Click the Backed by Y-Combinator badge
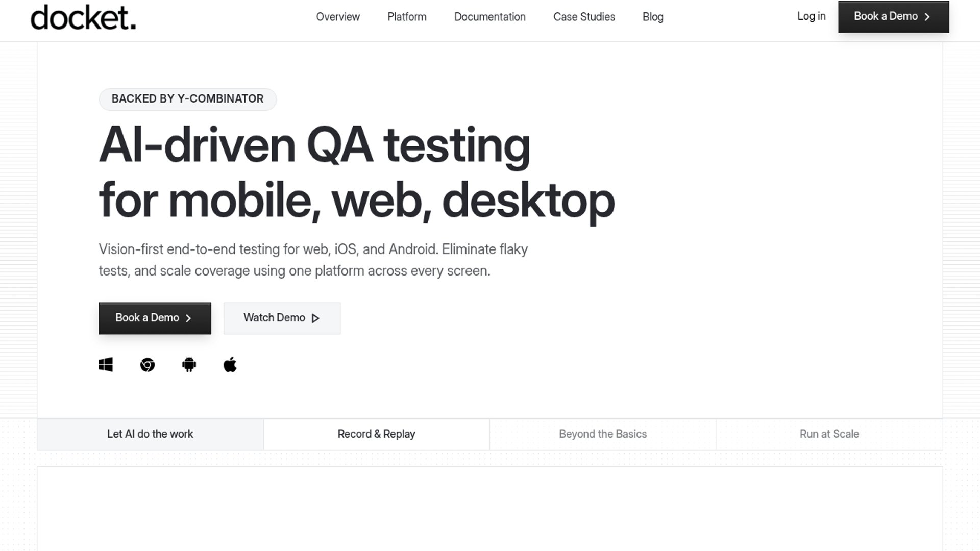The width and height of the screenshot is (980, 551). pyautogui.click(x=188, y=99)
